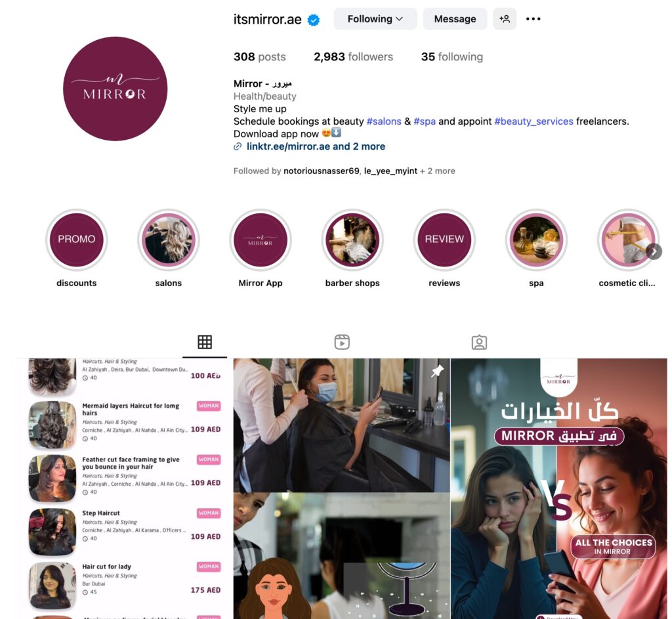Click the blue verified badge
The image size is (672, 619).
click(x=314, y=20)
